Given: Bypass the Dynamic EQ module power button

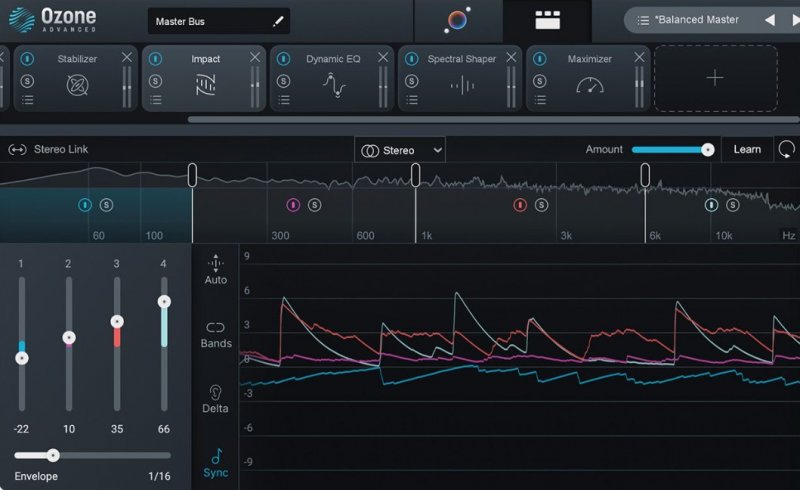Looking at the screenshot, I should (x=284, y=59).
